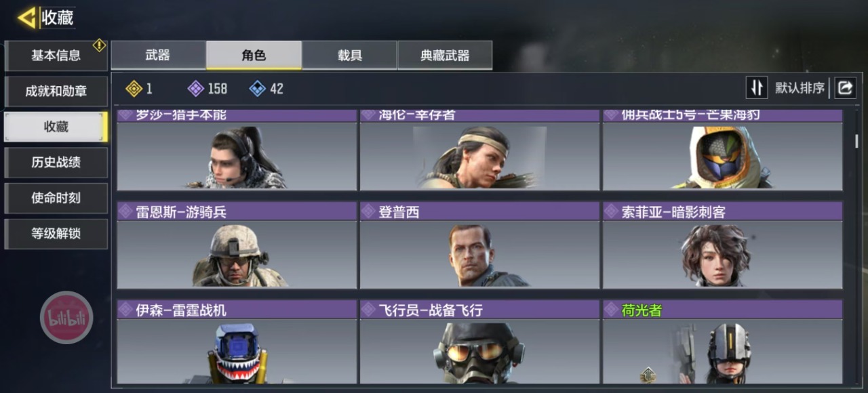Select 使命时刻 in the sidebar

(56, 198)
